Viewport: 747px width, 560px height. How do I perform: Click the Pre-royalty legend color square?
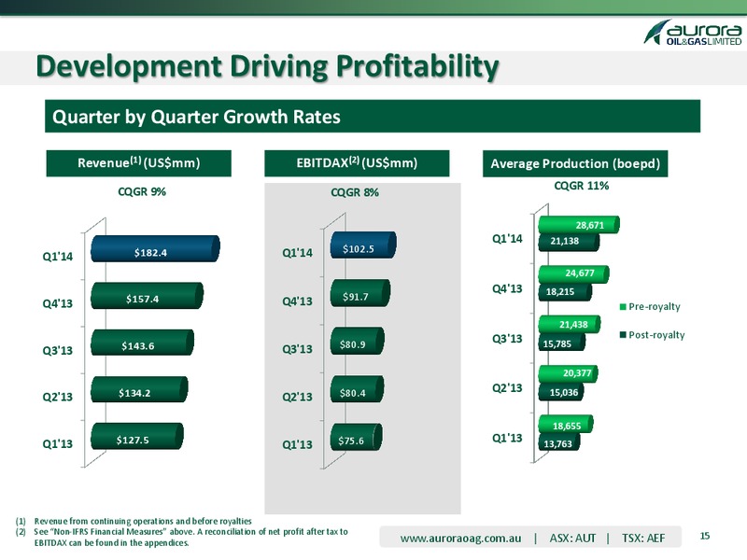click(x=623, y=307)
